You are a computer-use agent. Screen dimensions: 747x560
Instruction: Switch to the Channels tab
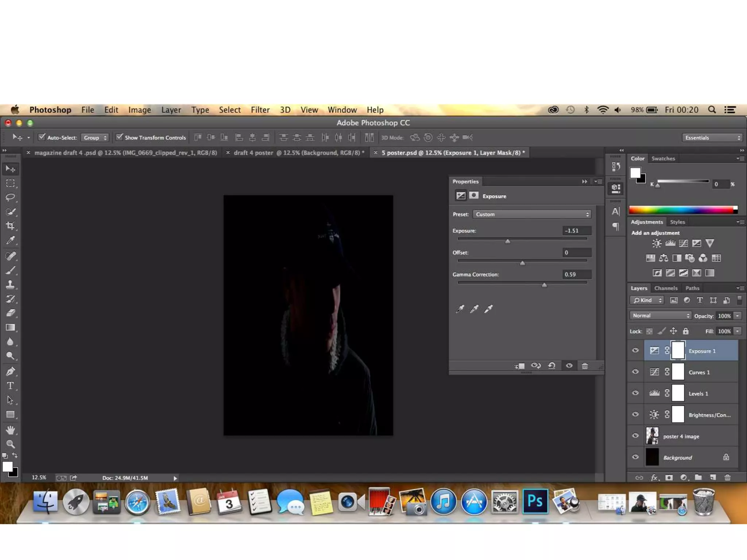(x=666, y=288)
